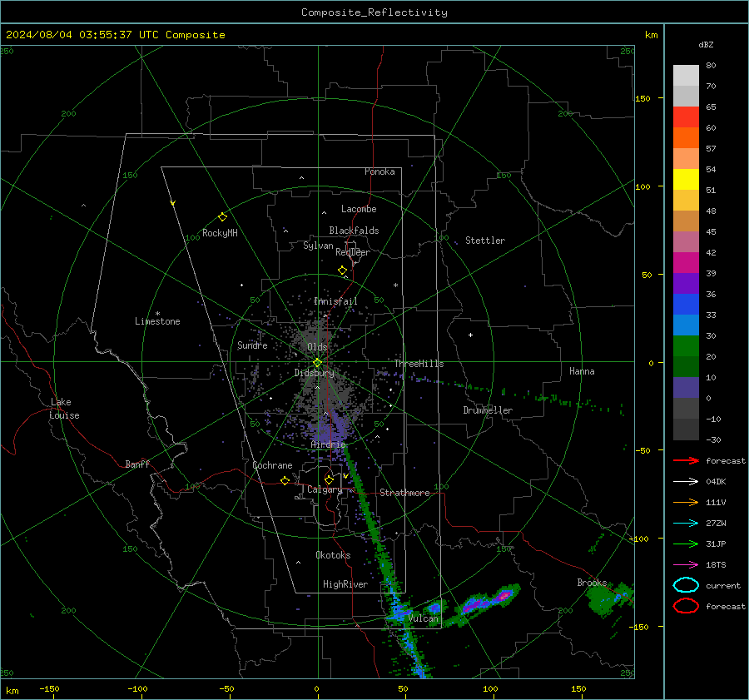
Task: Click the Olds label
Action: (x=317, y=347)
